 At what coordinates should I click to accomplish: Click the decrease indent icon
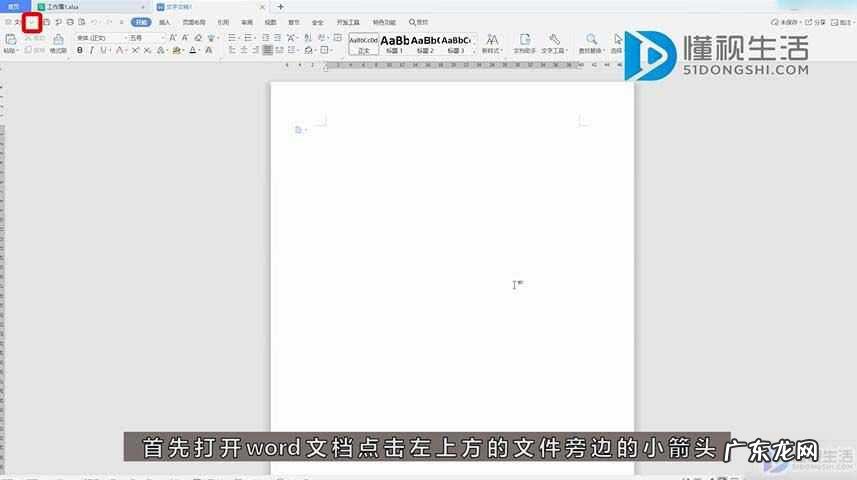click(265, 38)
